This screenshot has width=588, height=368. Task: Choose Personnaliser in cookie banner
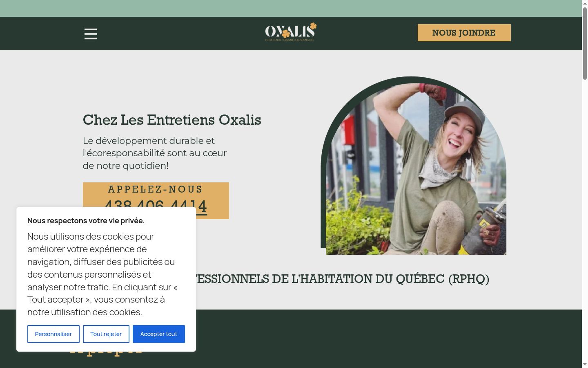click(x=53, y=334)
